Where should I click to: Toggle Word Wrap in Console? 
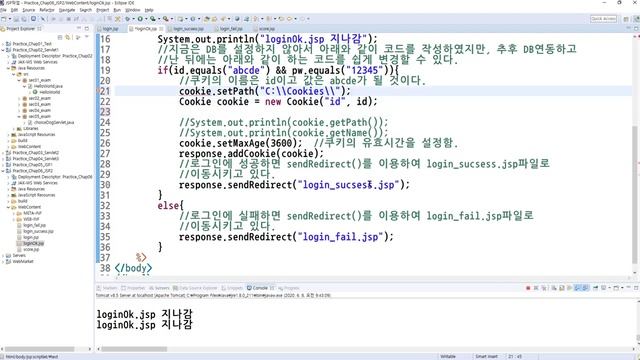(569, 288)
